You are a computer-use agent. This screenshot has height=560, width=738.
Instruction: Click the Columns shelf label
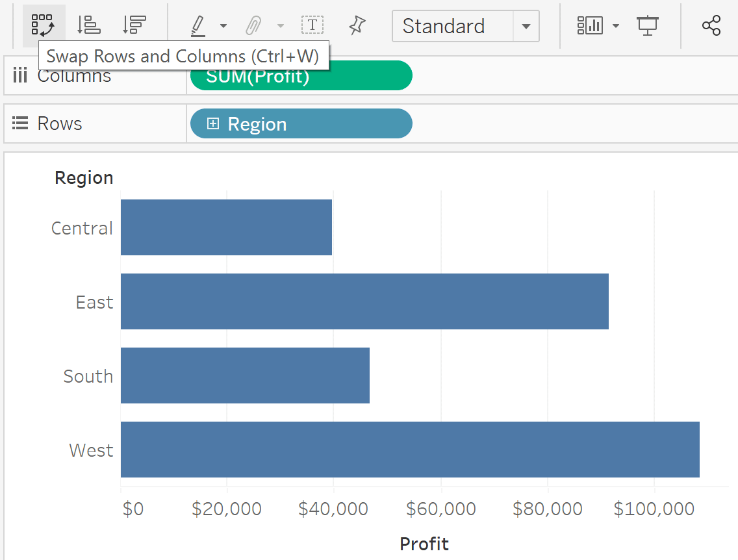click(73, 75)
